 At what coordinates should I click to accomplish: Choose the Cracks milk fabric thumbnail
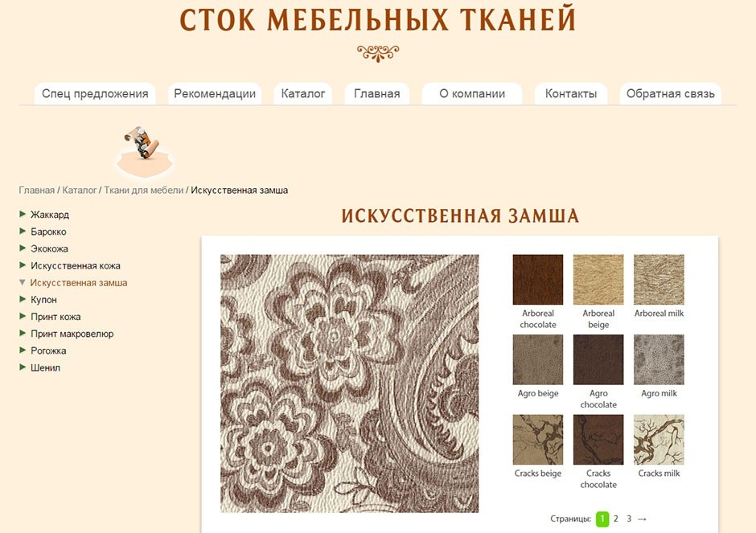click(659, 440)
